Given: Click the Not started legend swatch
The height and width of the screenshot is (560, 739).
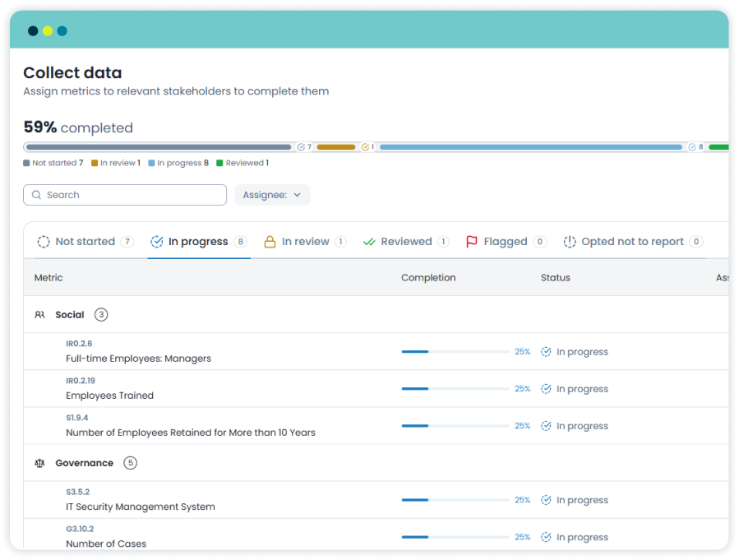Looking at the screenshot, I should click(x=26, y=163).
